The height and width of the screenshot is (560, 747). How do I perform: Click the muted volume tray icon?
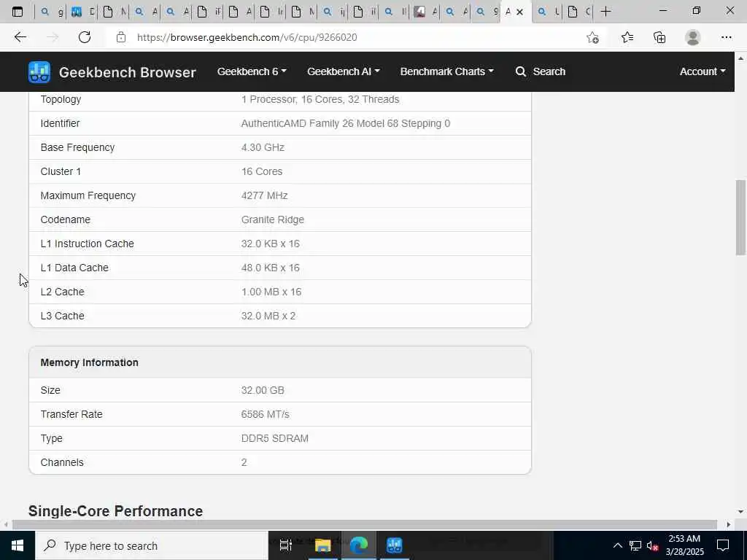653,545
